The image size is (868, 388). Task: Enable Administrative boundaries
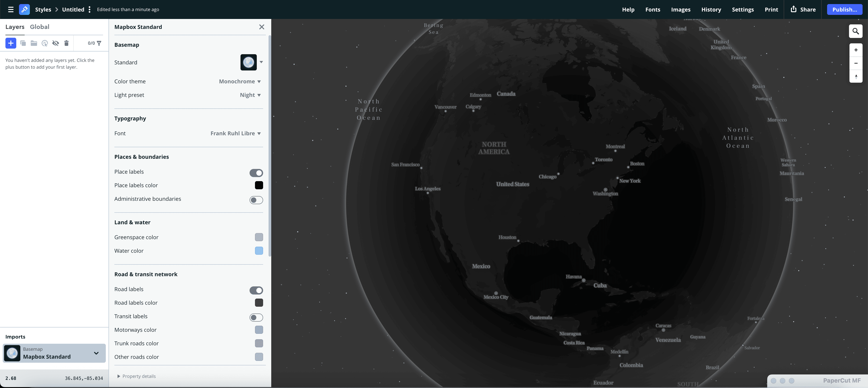(256, 200)
